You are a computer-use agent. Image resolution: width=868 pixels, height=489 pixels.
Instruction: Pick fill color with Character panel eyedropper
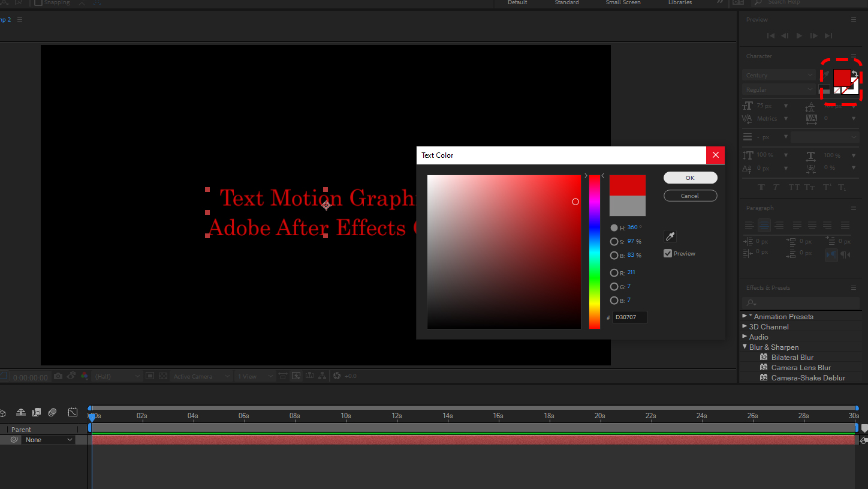[x=825, y=75]
